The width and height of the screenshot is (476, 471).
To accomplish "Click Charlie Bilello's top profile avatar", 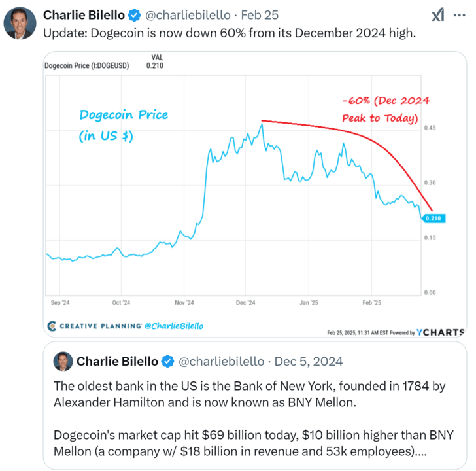I will (x=20, y=25).
